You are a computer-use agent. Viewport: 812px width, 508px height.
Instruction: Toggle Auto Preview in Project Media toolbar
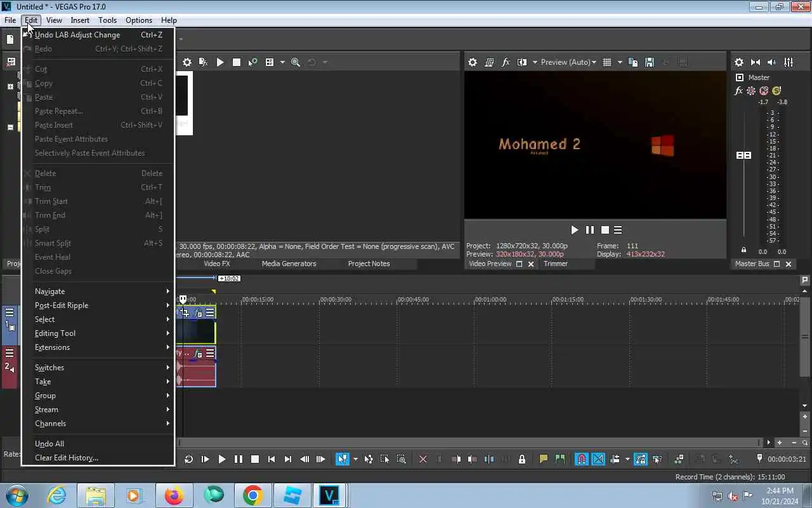[253, 62]
